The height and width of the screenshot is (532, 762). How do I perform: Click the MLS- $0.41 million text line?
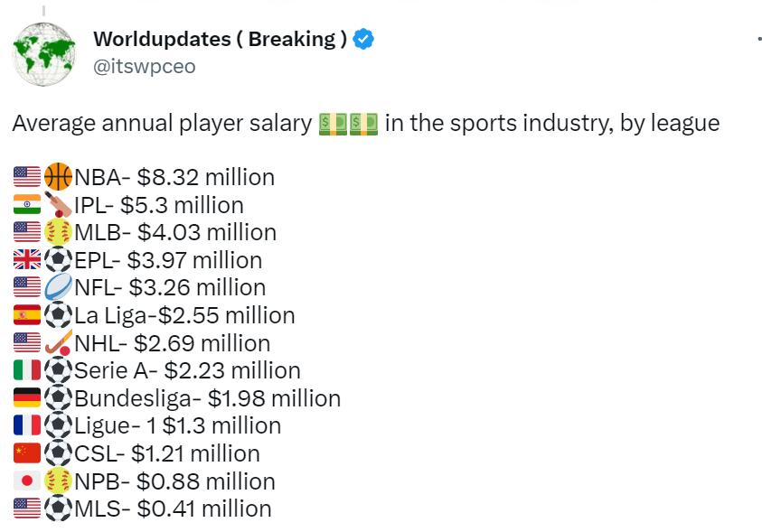point(174,509)
